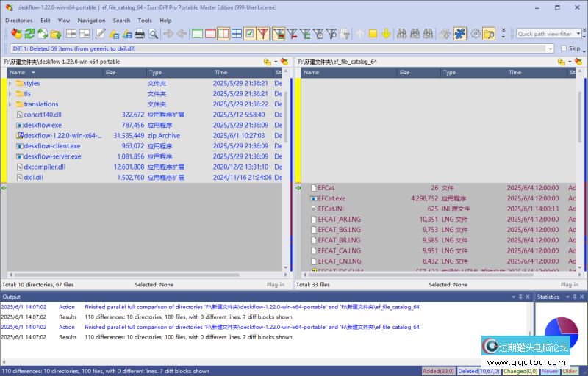The height and width of the screenshot is (376, 588).
Task: Open the Directories menu
Action: point(19,21)
